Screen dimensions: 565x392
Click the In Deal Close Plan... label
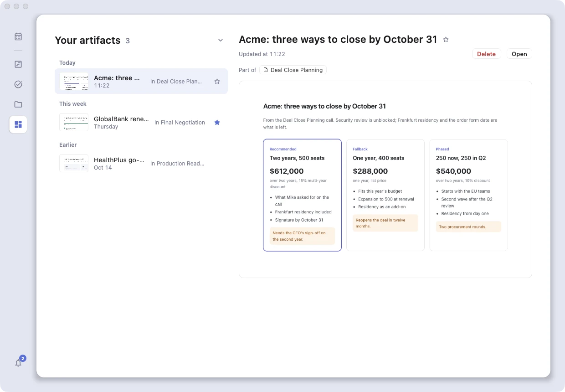176,82
